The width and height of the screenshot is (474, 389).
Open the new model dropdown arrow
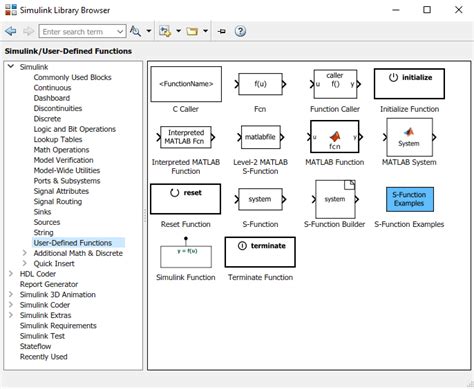pyautogui.click(x=178, y=31)
